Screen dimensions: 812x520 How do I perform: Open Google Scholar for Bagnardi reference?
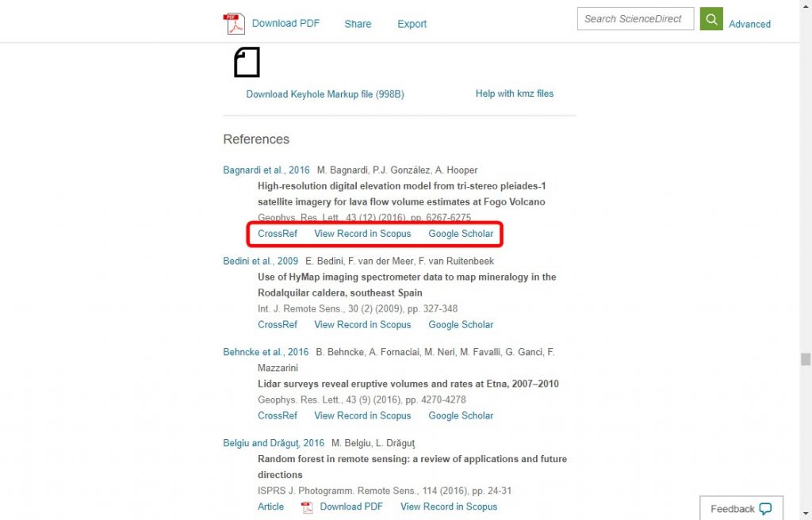[461, 234]
